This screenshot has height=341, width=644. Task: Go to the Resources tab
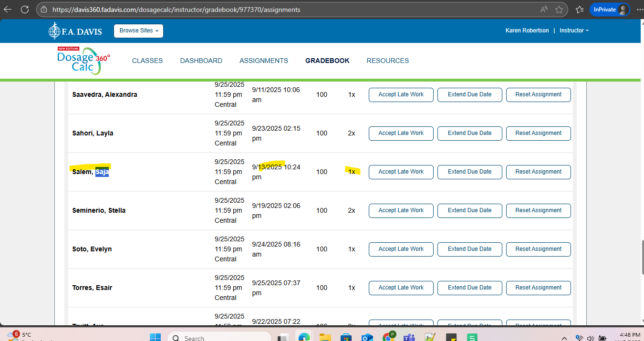(387, 61)
